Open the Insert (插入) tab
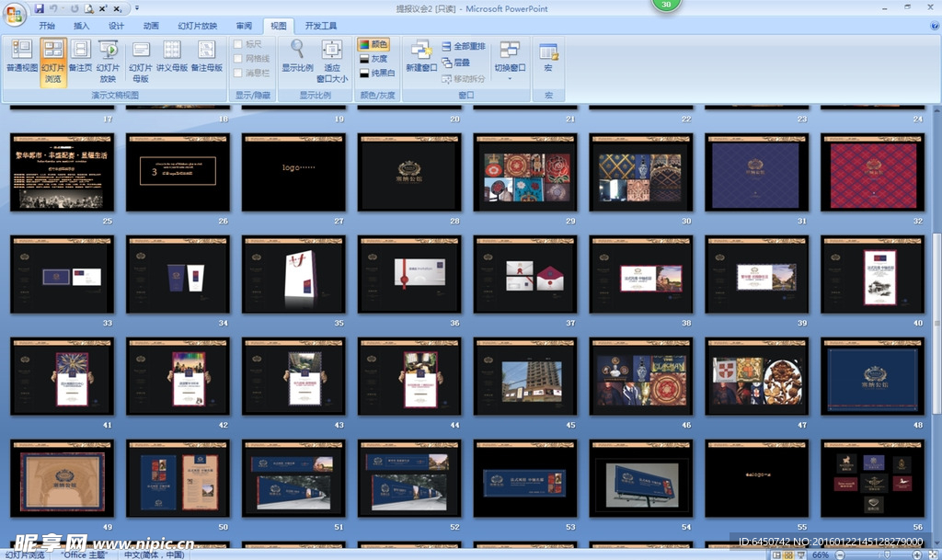The width and height of the screenshot is (942, 560). pyautogui.click(x=82, y=26)
